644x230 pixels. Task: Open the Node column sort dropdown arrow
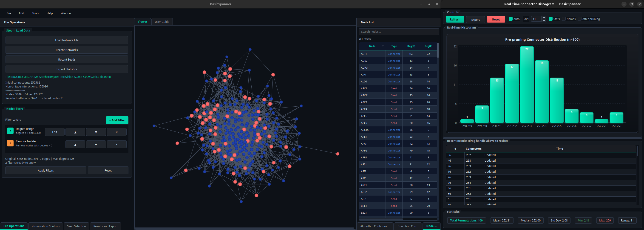click(x=383, y=46)
